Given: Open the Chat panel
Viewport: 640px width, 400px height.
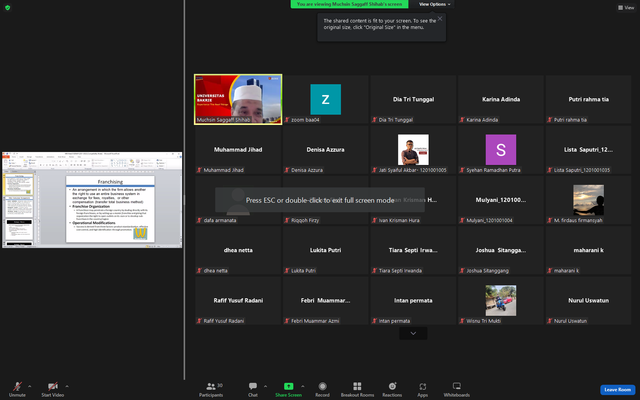Looking at the screenshot, I should pos(253,389).
